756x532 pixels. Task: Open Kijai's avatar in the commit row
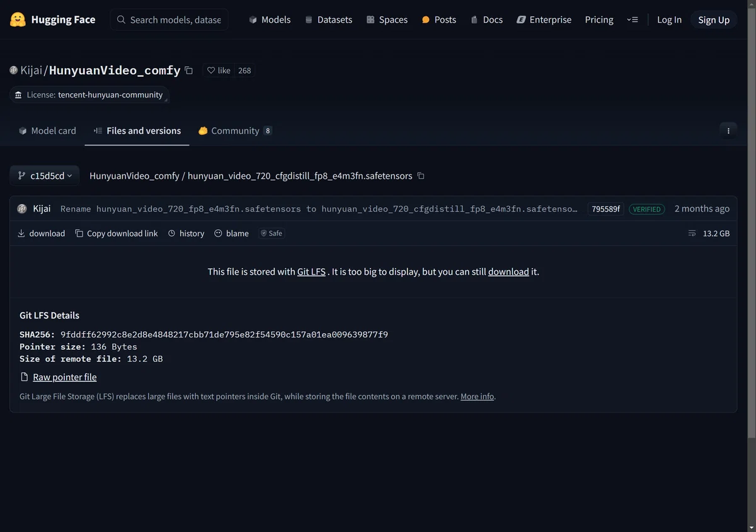click(22, 209)
